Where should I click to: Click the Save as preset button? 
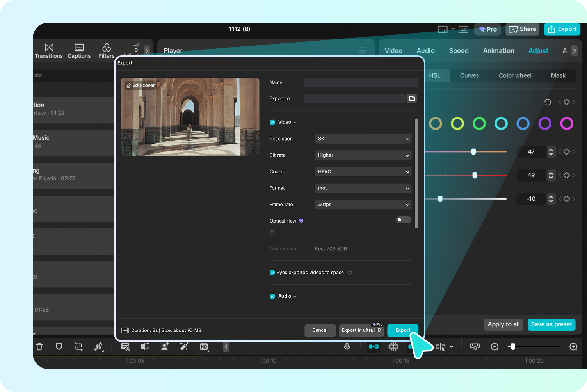coord(551,324)
